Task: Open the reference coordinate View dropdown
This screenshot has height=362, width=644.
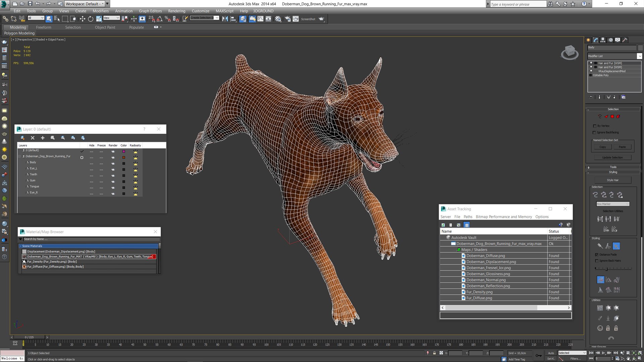Action: click(x=111, y=18)
